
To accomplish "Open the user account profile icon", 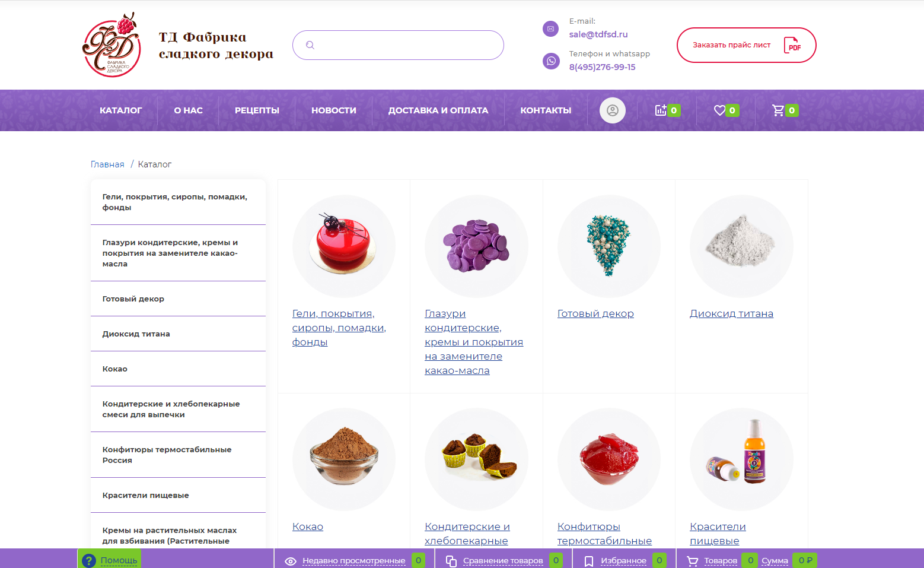I will tap(612, 110).
